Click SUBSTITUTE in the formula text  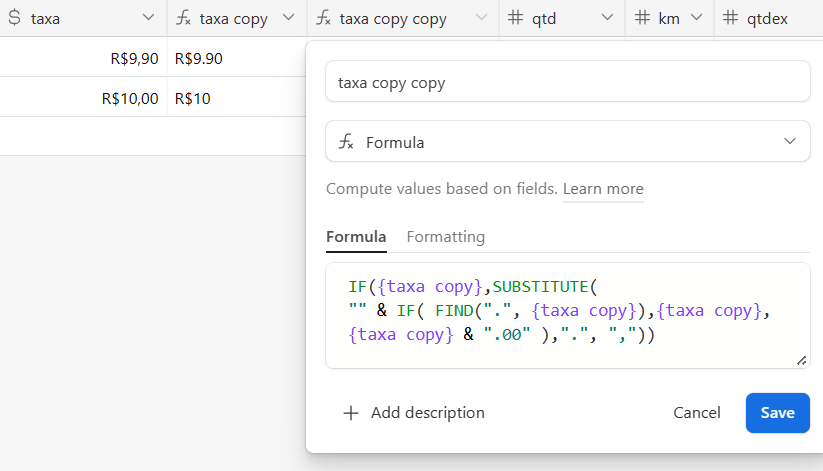[x=540, y=287]
